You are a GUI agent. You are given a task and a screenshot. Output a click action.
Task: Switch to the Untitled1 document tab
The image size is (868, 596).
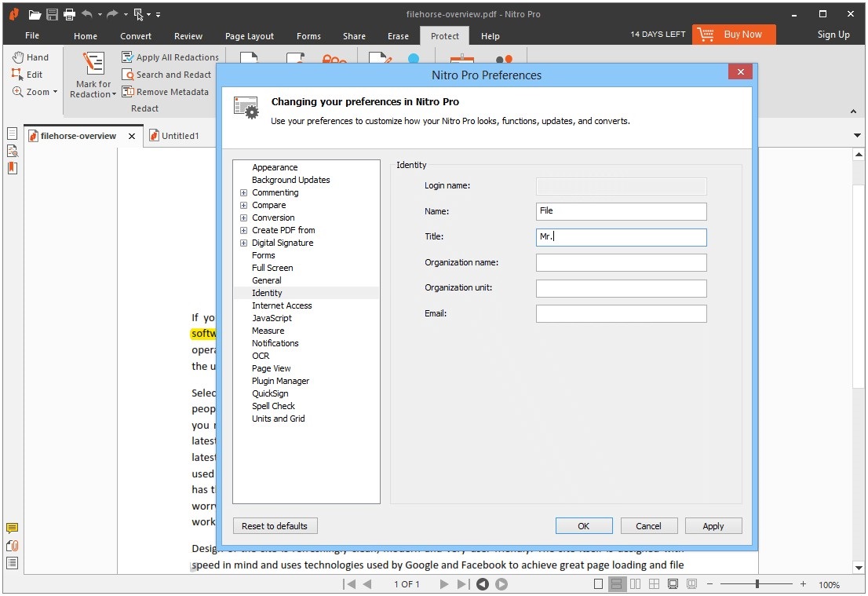[174, 136]
